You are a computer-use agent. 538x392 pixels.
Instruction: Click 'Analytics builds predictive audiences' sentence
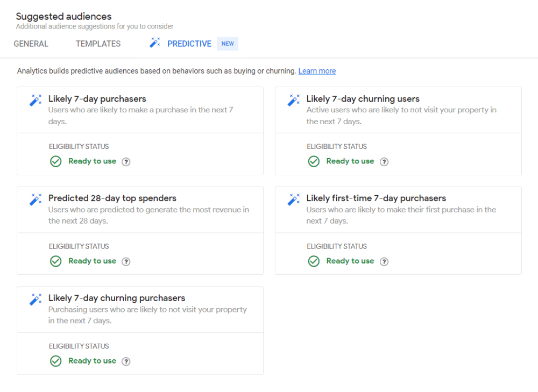click(x=157, y=71)
